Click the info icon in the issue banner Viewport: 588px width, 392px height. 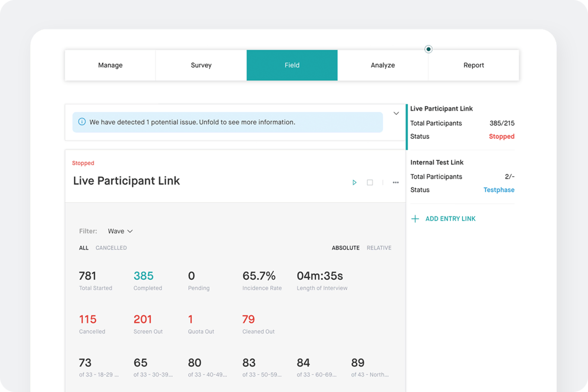click(82, 122)
